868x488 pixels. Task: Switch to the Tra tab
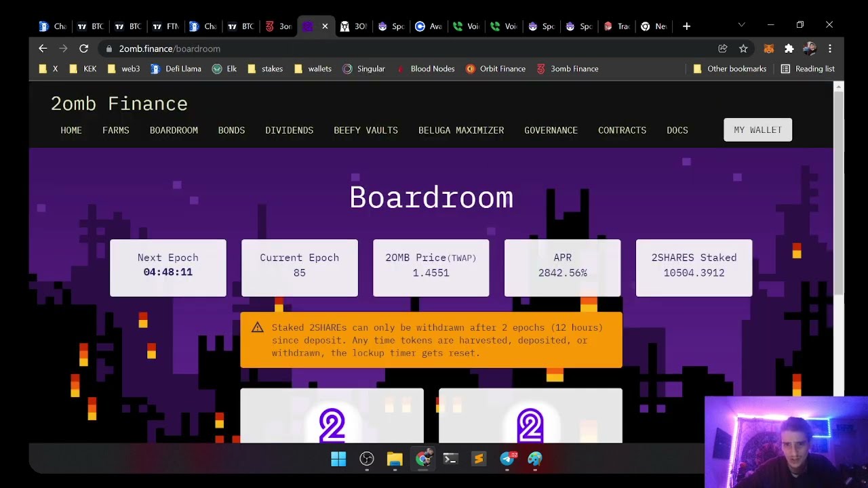pos(616,26)
